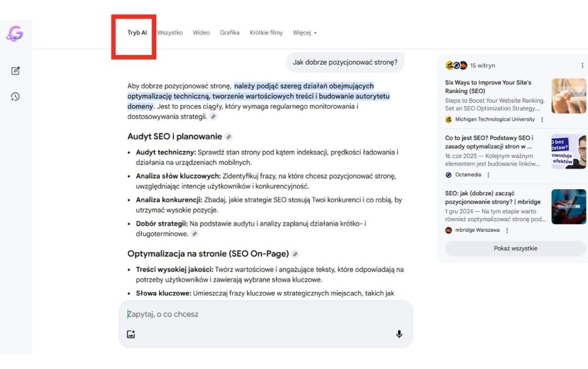Click the 'Zapytaj, o co chcesz' input field
Screen dimensions: 588x369
click(x=265, y=314)
